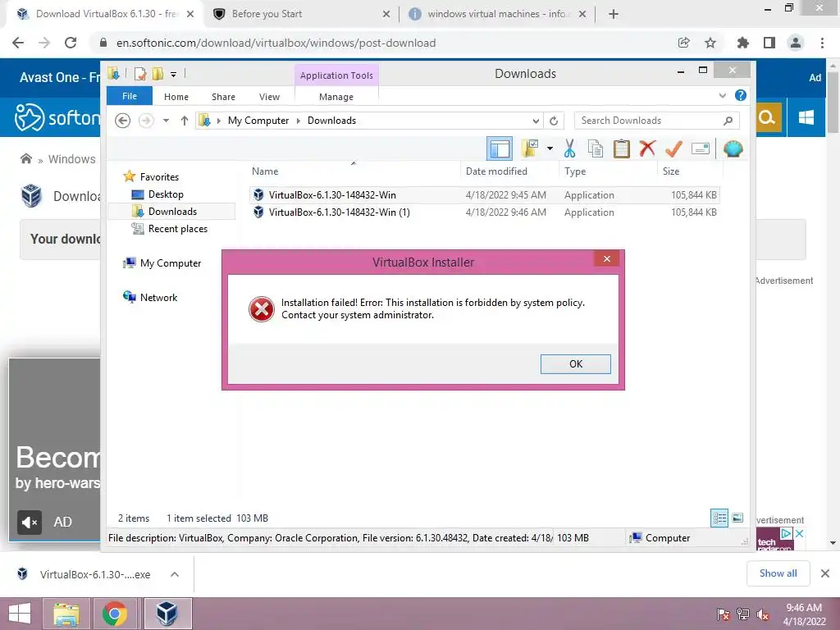Open Explorer help question mark icon
Screen dimensions: 840x630
tap(741, 95)
